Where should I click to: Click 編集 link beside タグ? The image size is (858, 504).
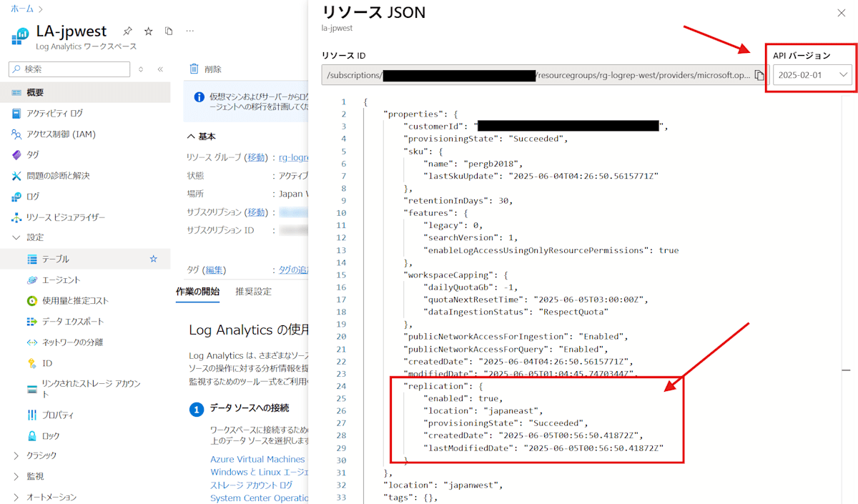[214, 270]
